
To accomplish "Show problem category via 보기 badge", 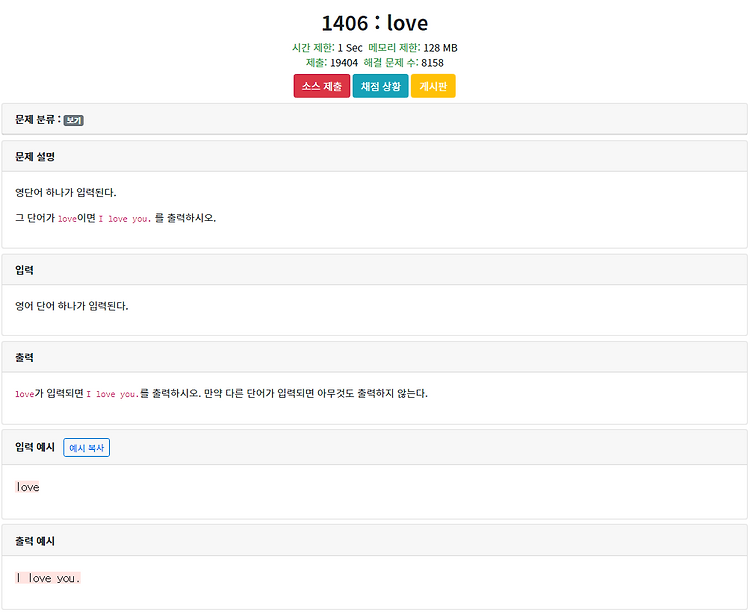I will pos(74,120).
